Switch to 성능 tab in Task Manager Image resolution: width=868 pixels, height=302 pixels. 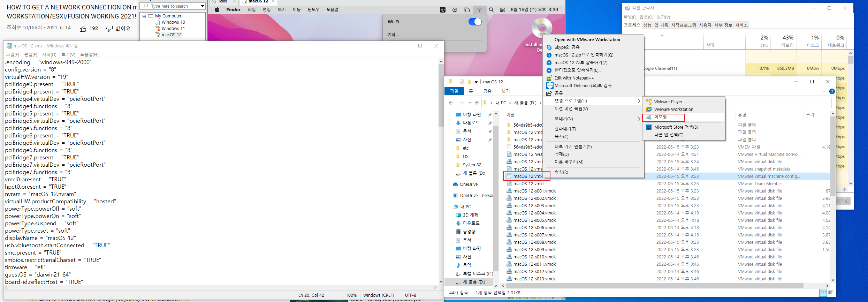647,25
